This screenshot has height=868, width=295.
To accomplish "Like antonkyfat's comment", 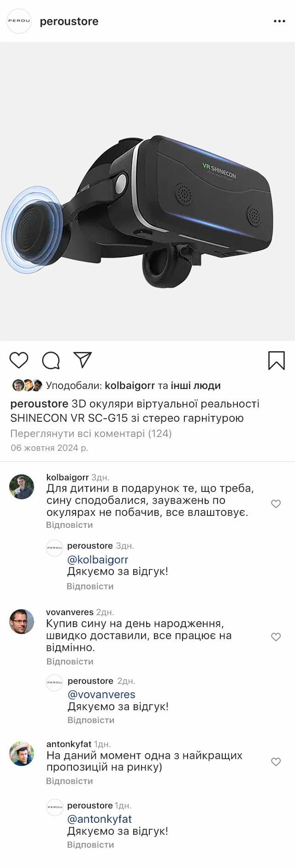I will [x=276, y=762].
